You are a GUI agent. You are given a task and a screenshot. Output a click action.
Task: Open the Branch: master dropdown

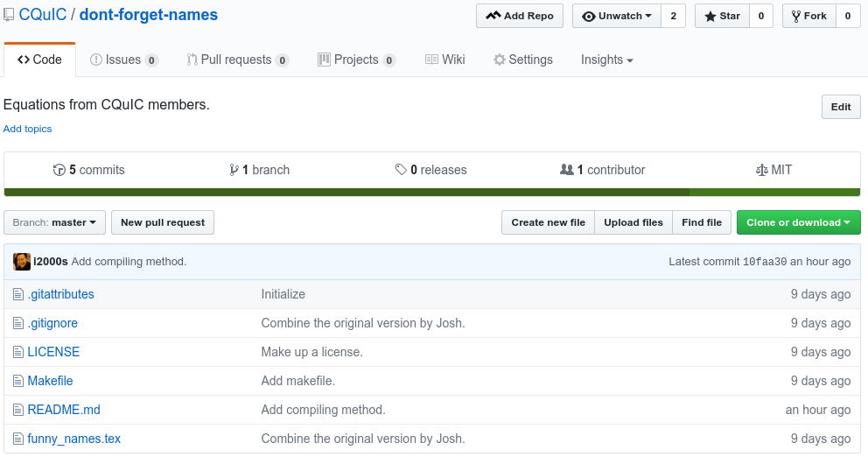[x=55, y=222]
